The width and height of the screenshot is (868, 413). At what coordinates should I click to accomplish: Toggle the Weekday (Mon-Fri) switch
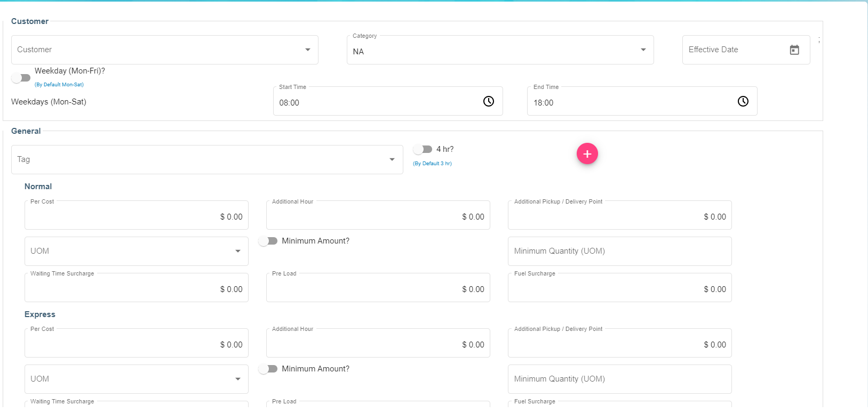pos(21,78)
